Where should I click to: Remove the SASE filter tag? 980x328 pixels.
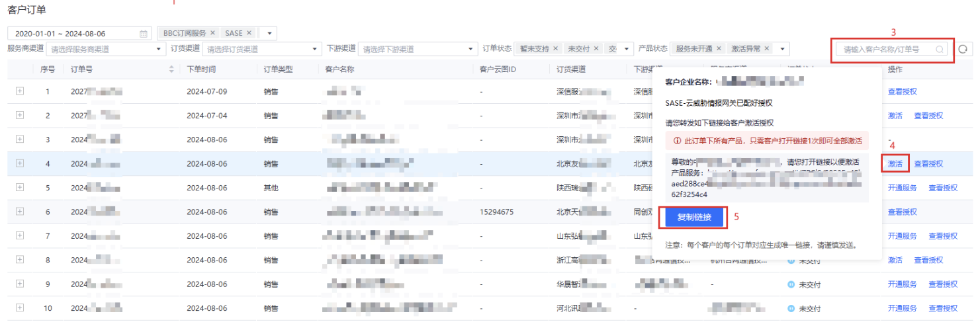click(249, 32)
